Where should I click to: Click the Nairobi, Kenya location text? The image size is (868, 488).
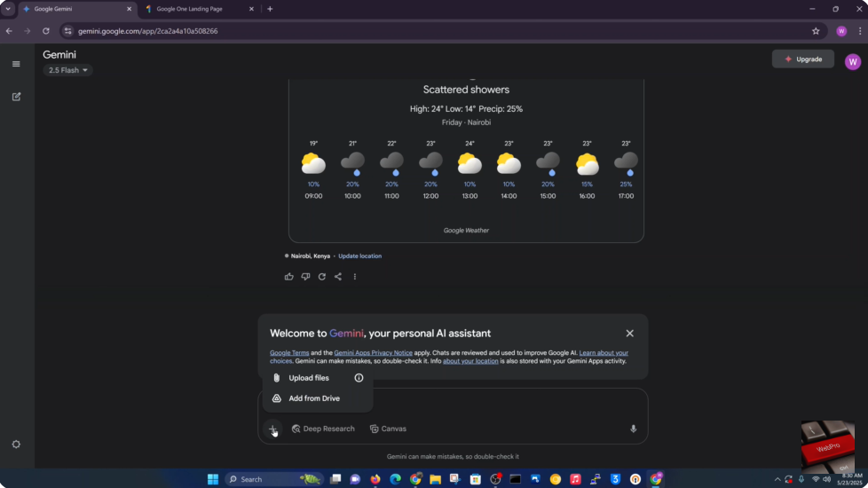tap(311, 256)
